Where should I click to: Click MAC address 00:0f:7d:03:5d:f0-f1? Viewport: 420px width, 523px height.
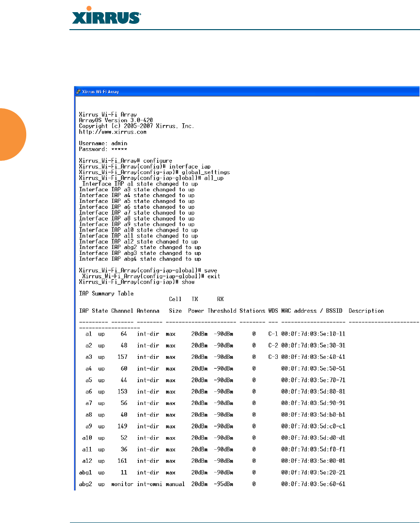click(313, 449)
